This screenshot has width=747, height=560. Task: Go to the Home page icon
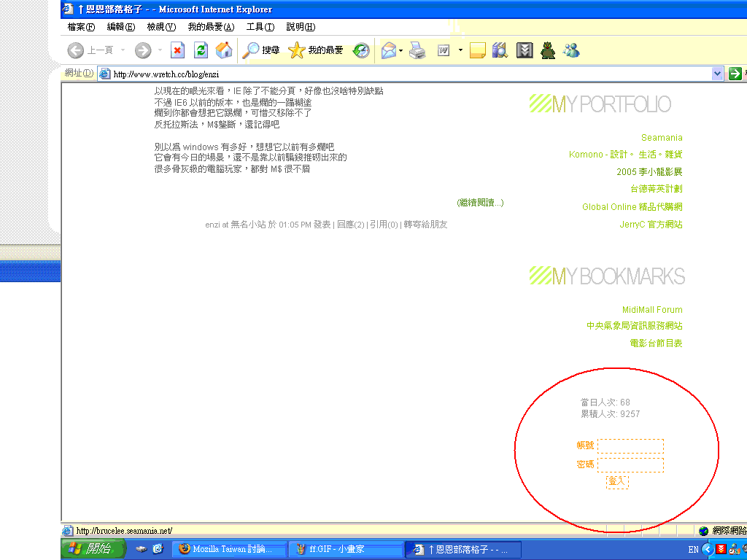point(224,50)
